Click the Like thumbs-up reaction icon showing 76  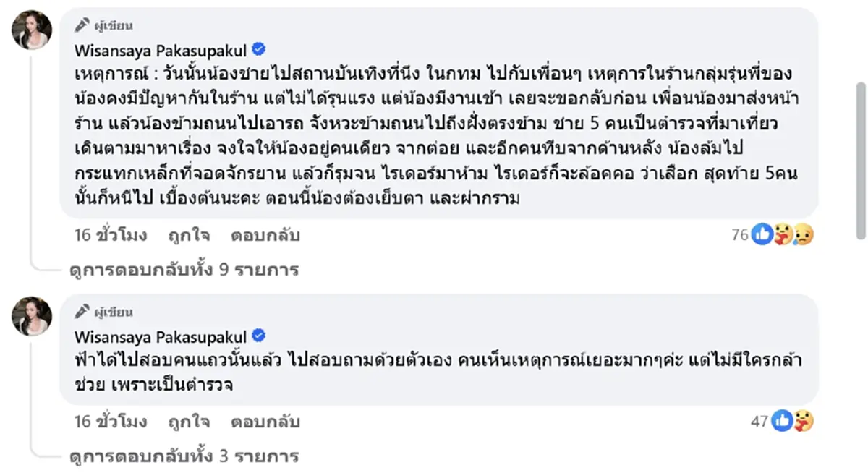coord(762,234)
